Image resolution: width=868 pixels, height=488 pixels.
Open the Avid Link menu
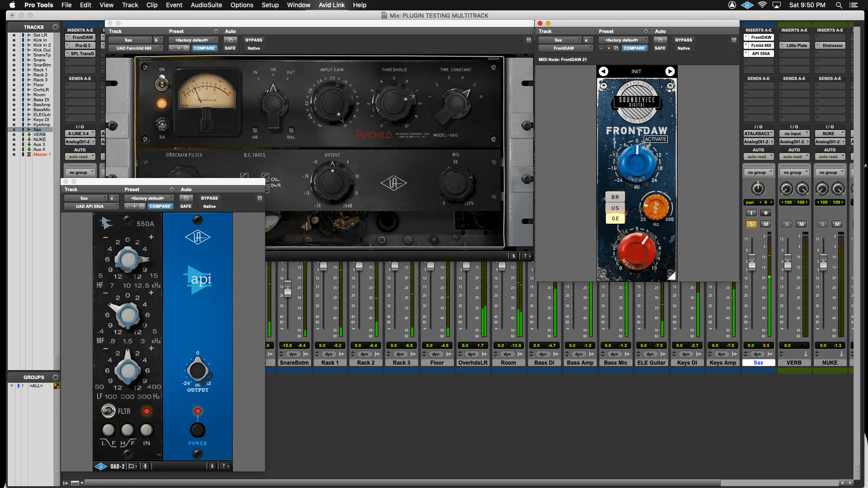pyautogui.click(x=331, y=5)
